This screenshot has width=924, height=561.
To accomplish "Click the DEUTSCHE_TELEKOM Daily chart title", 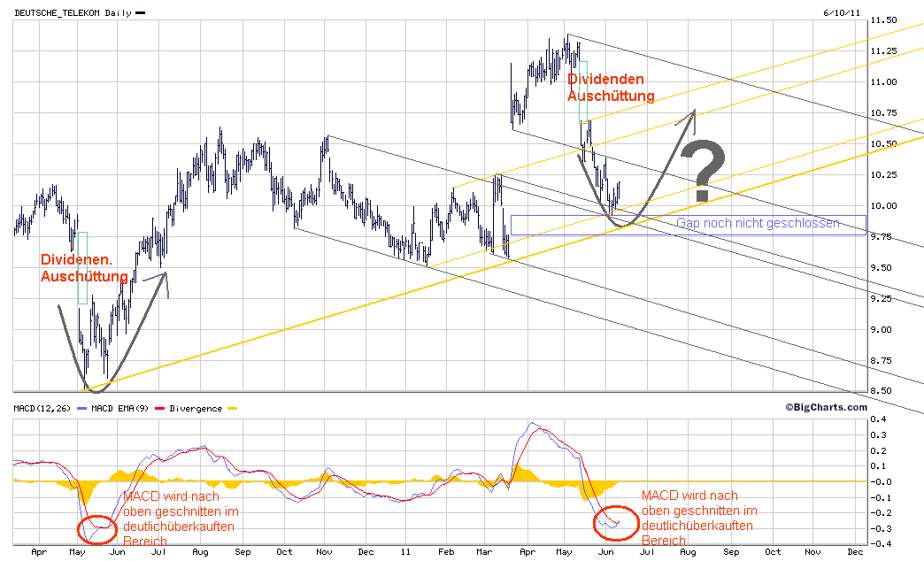I will 73,13.
